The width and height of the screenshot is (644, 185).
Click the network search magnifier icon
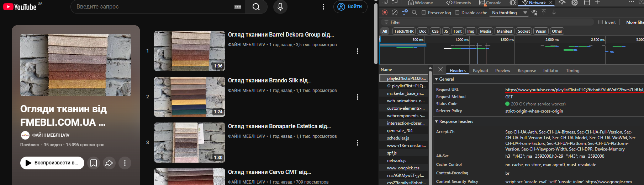415,12
